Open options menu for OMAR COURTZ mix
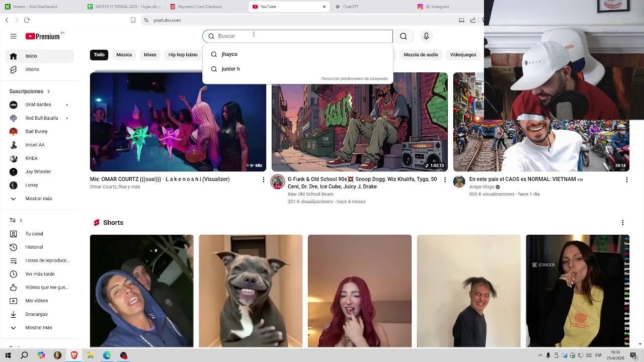 [x=263, y=179]
